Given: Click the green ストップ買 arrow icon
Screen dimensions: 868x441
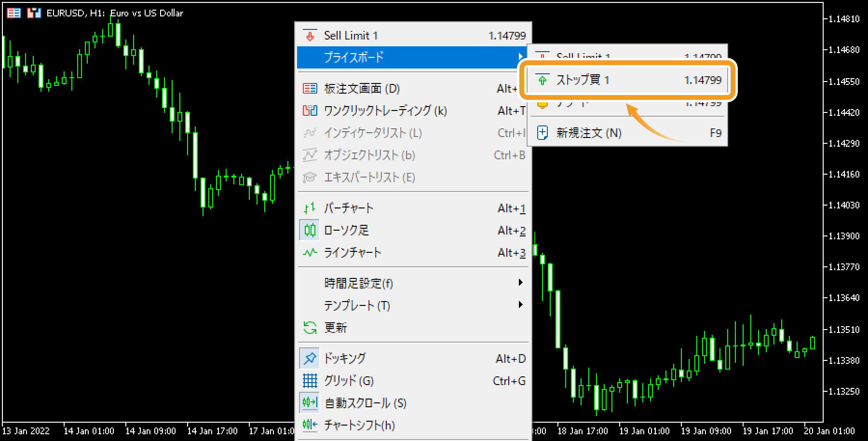Looking at the screenshot, I should point(542,80).
